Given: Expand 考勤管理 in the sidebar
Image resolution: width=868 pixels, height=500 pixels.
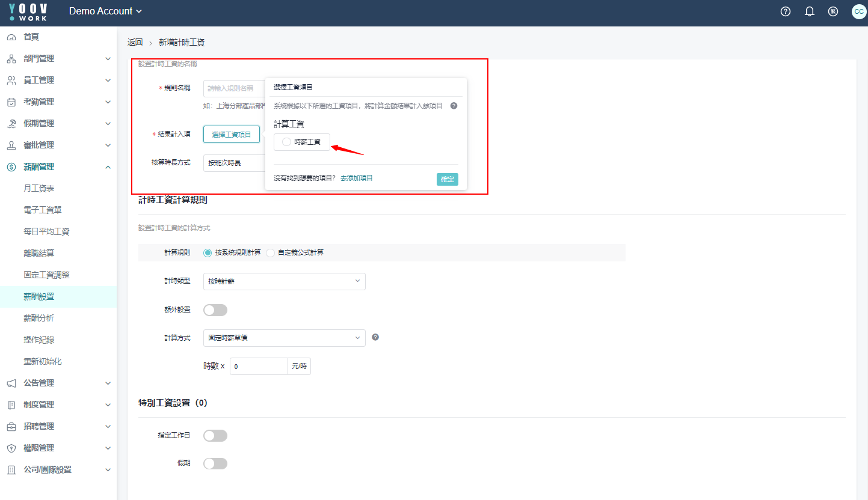Looking at the screenshot, I should point(58,102).
